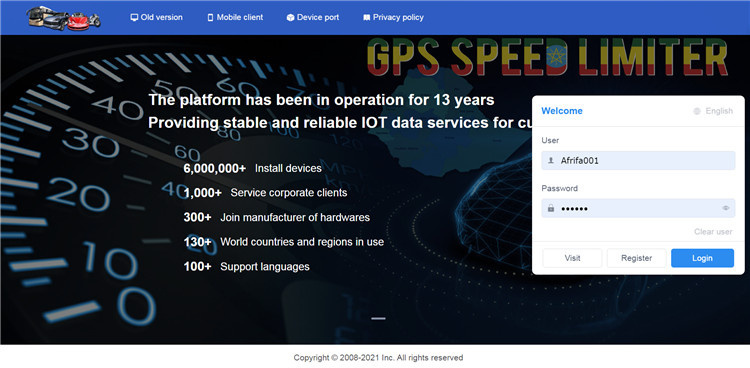Toggle password visibility with the eye icon

click(726, 208)
